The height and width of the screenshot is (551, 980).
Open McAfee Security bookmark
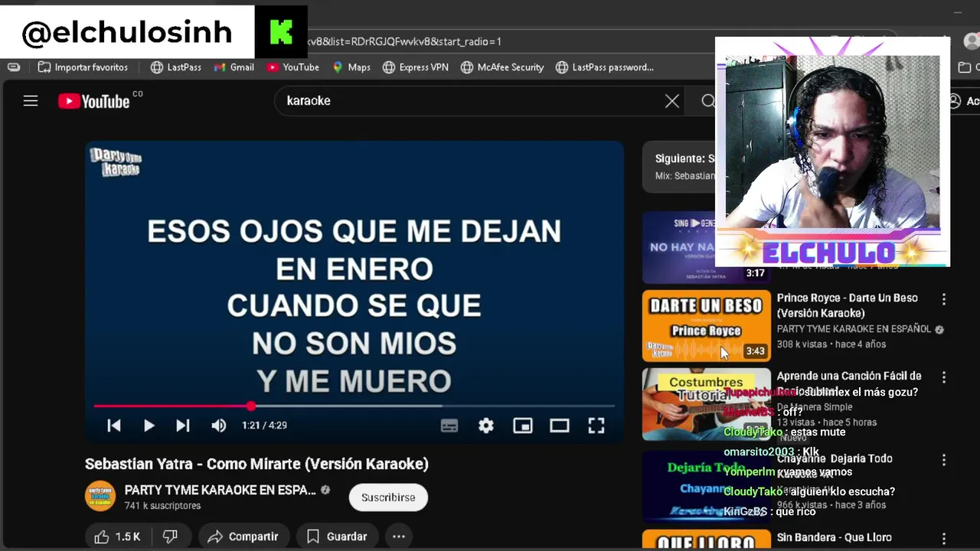pos(502,67)
